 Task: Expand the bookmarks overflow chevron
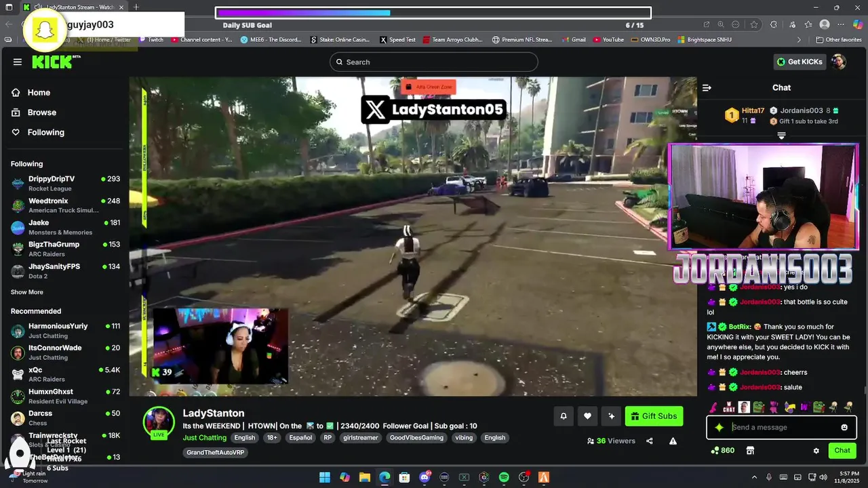click(799, 40)
